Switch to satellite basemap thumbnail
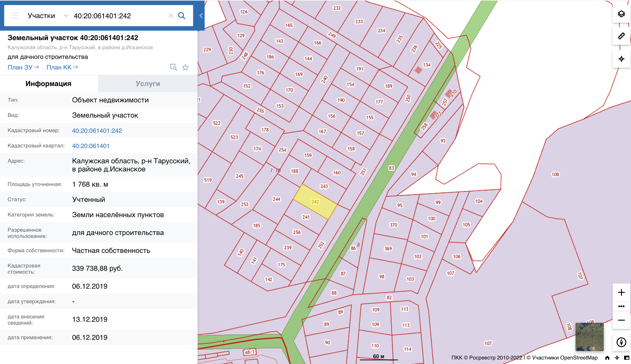Viewport: 631px width, 364px height. click(x=589, y=337)
